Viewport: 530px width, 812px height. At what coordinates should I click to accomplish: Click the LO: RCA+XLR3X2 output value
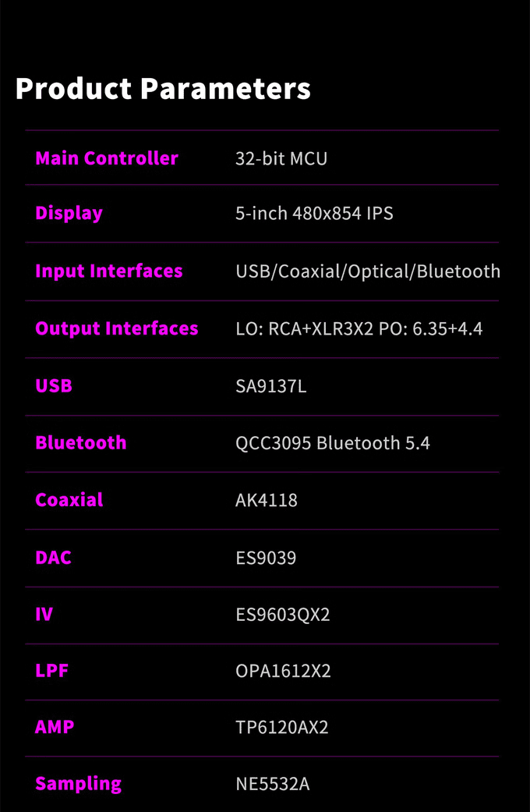[304, 329]
